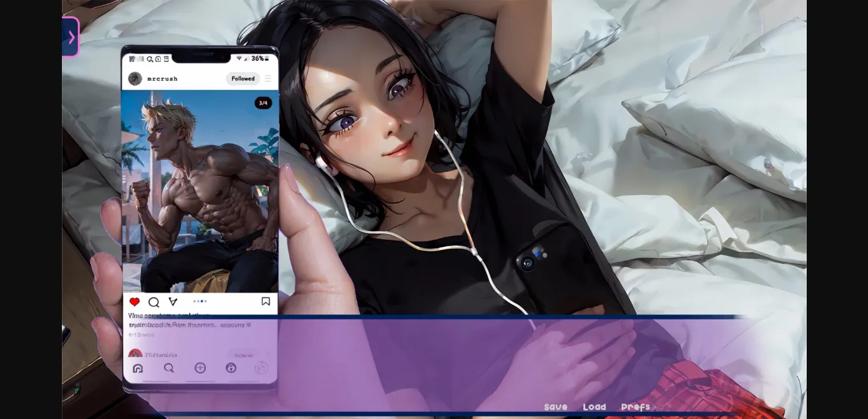Open your profile tab avatar icon
Image resolution: width=868 pixels, height=419 pixels.
(261, 368)
